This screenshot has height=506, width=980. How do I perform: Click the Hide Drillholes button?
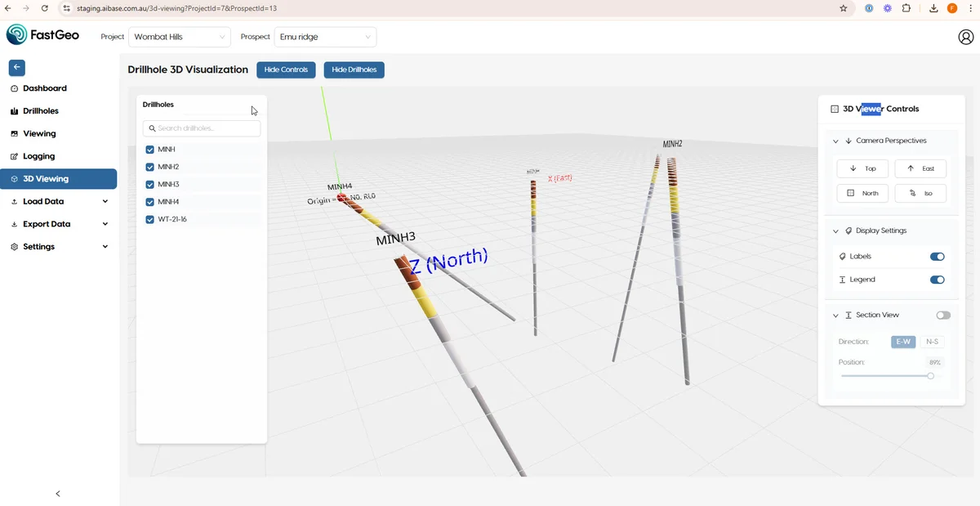click(354, 69)
